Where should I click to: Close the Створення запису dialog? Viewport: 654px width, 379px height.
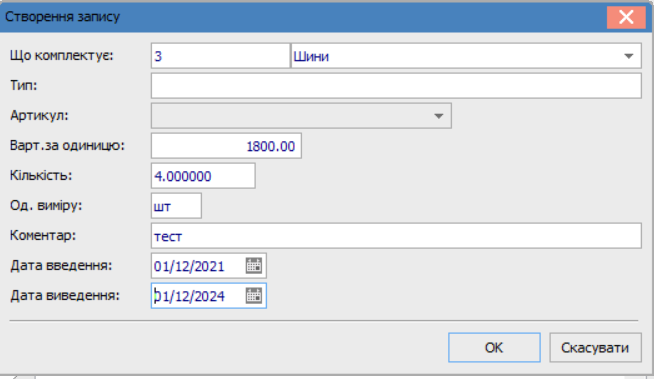click(x=626, y=17)
